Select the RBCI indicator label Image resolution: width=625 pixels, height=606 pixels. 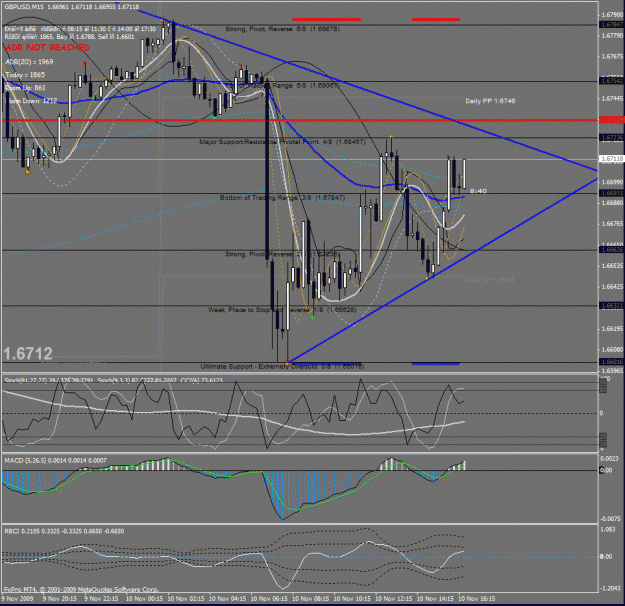point(64,531)
